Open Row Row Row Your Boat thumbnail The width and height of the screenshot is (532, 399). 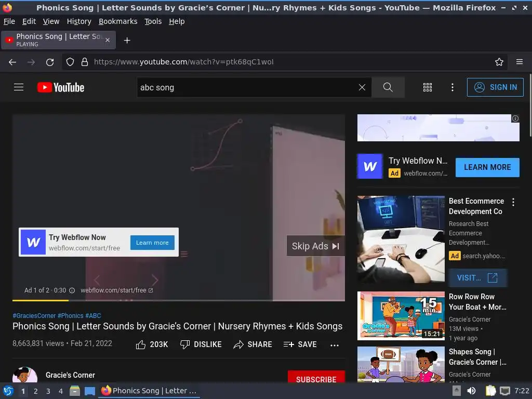click(x=401, y=315)
